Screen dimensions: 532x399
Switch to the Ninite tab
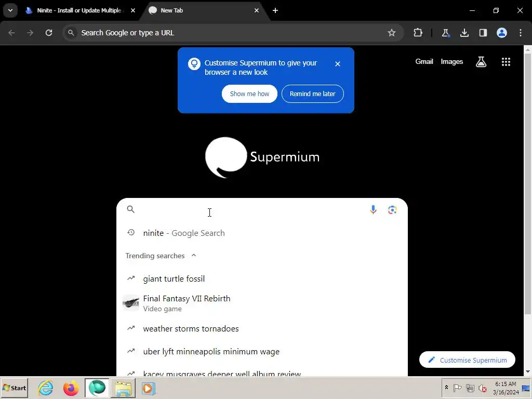pos(80,10)
